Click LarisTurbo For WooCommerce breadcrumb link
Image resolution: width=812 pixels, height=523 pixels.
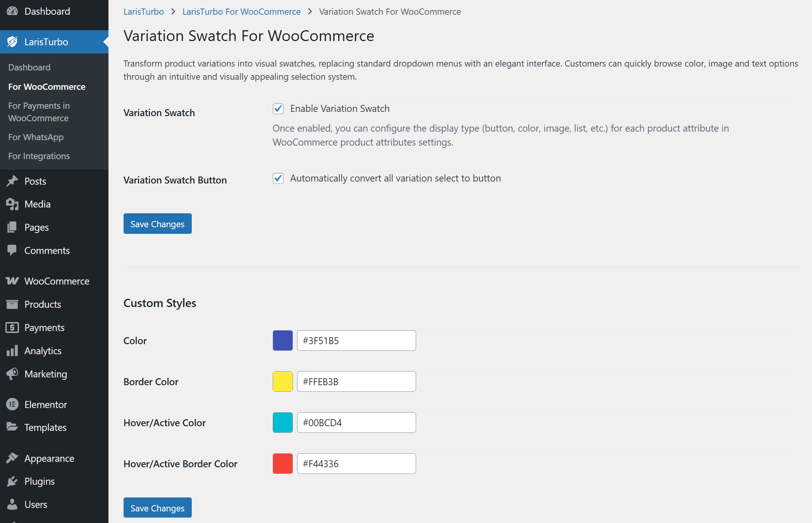pyautogui.click(x=241, y=12)
